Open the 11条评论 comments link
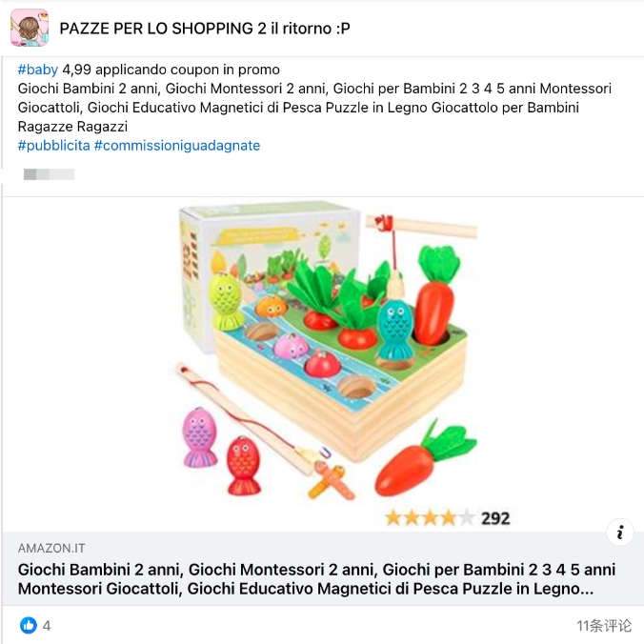Screen dimensions: 644x644 [x=604, y=626]
